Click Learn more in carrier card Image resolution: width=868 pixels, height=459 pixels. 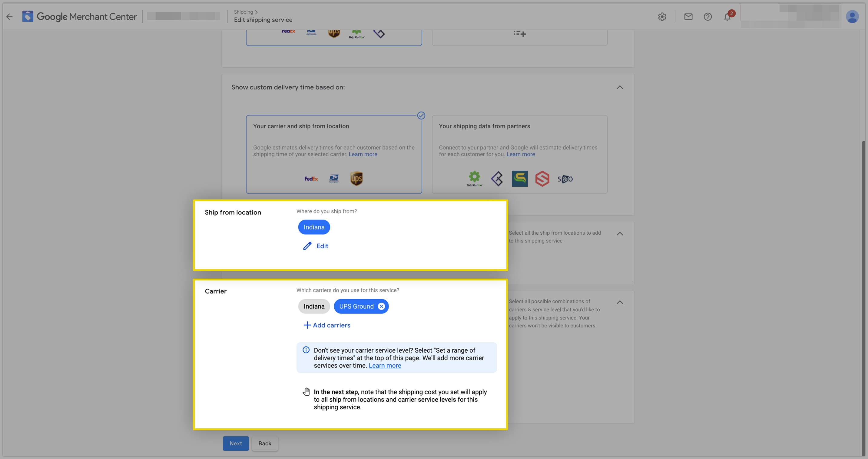pyautogui.click(x=363, y=154)
